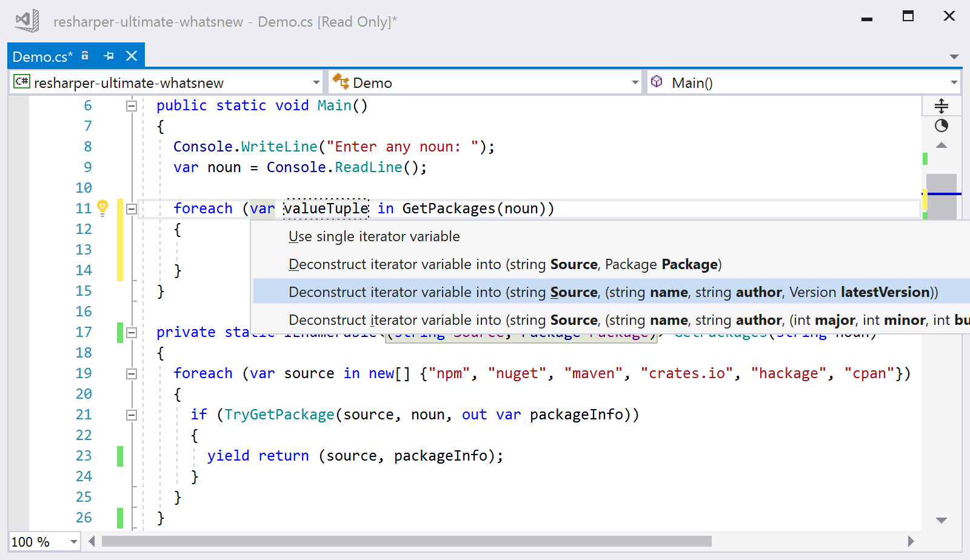Close the Demo.cs tab
970x560 pixels.
point(132,56)
